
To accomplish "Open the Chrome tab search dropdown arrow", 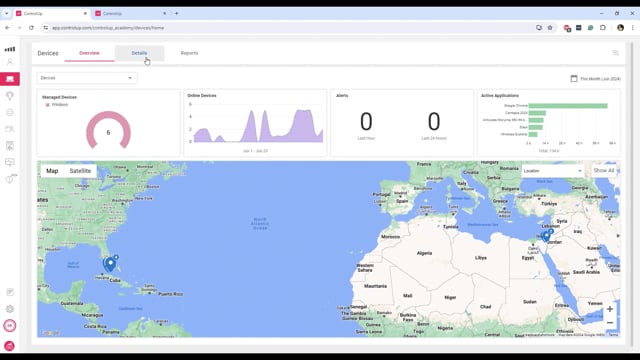I will 7,13.
